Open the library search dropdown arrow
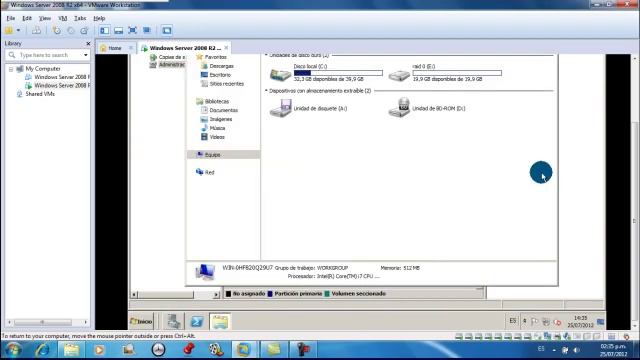This screenshot has width=640, height=360. pyautogui.click(x=86, y=55)
